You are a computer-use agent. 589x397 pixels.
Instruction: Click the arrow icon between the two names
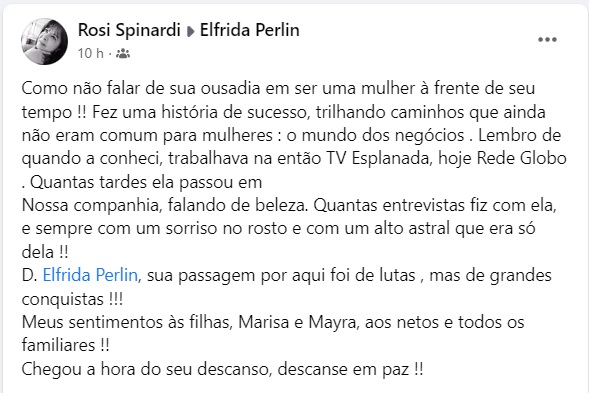point(190,32)
